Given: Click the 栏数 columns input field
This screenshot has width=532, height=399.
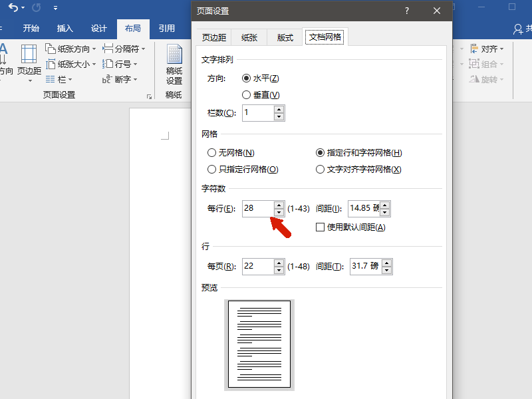Looking at the screenshot, I should pos(258,113).
